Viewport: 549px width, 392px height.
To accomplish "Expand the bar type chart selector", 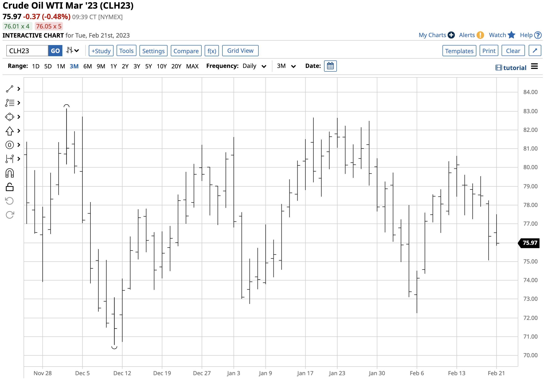I will coord(73,51).
